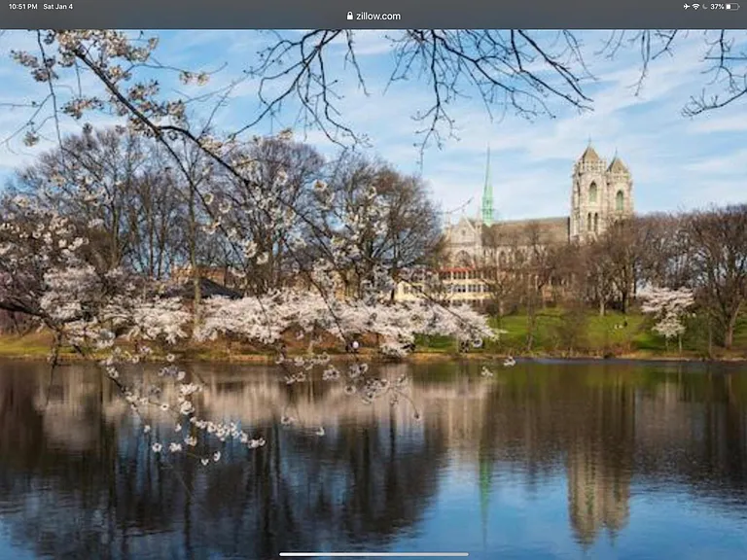Screen dimensions: 747x560
Task: Tap the 10:51 PM clock
Action: pos(23,7)
